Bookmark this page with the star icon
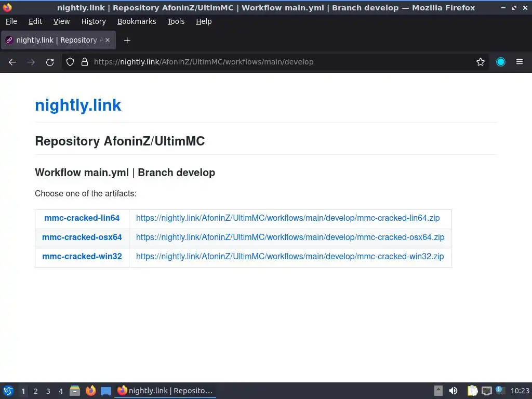This screenshot has height=399, width=532. 481,62
